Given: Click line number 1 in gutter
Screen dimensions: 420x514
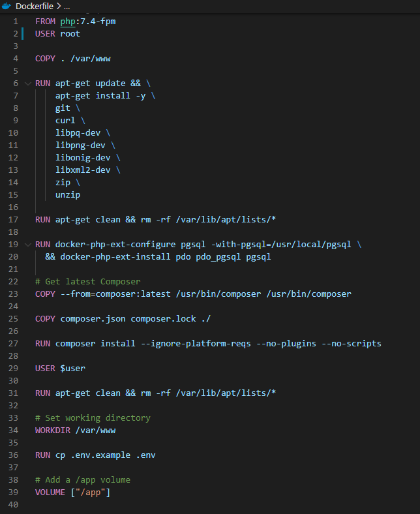Looking at the screenshot, I should (x=16, y=22).
